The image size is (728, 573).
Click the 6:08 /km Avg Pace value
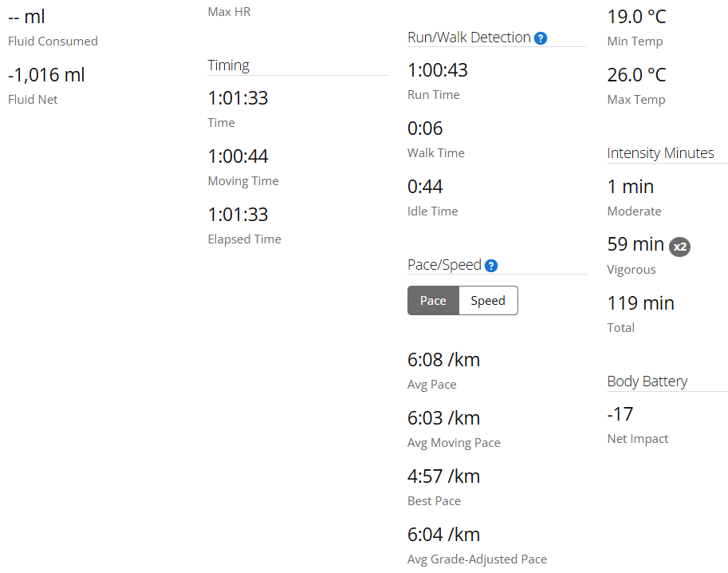(444, 360)
